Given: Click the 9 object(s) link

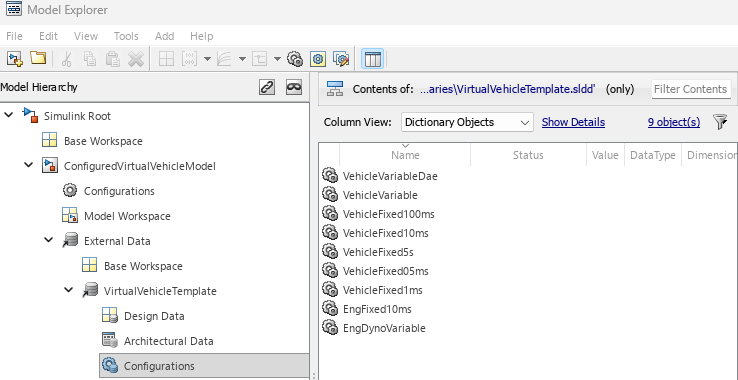Looking at the screenshot, I should pyautogui.click(x=674, y=122).
